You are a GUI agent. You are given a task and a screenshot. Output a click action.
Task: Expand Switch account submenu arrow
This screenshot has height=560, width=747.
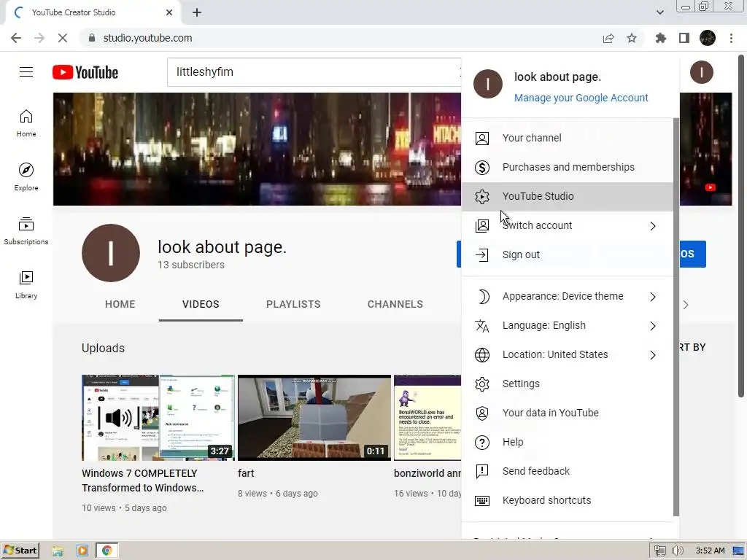[x=653, y=226]
